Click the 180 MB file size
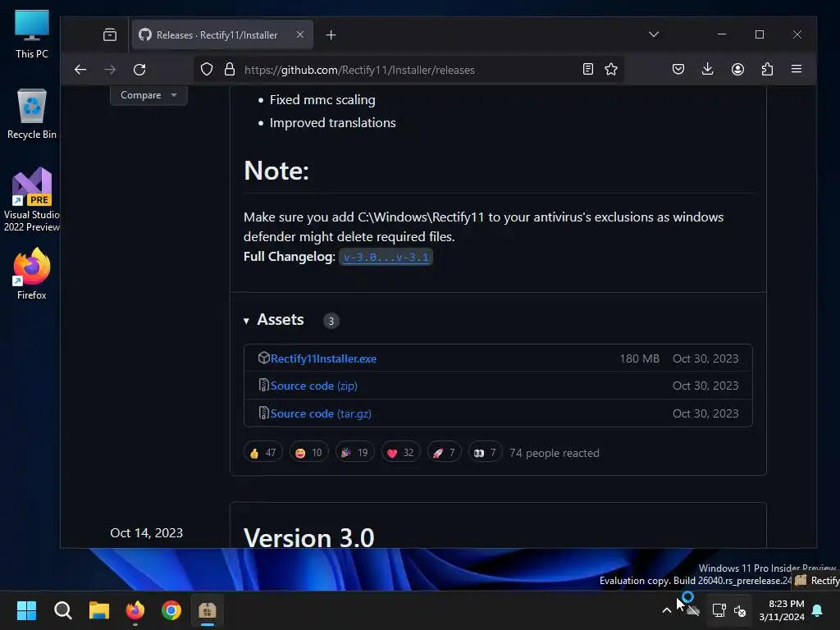 pyautogui.click(x=639, y=359)
